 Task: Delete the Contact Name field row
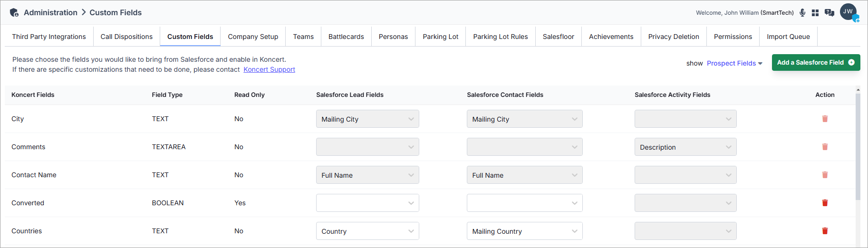(825, 175)
